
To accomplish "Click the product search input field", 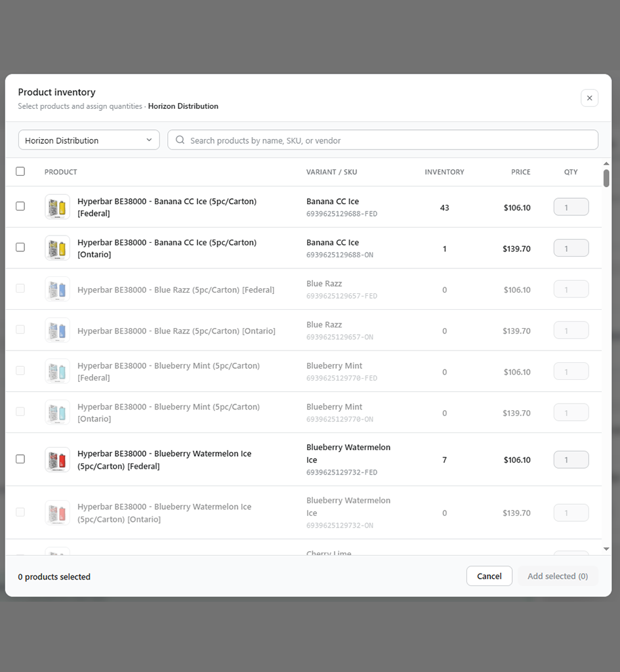I will (382, 140).
